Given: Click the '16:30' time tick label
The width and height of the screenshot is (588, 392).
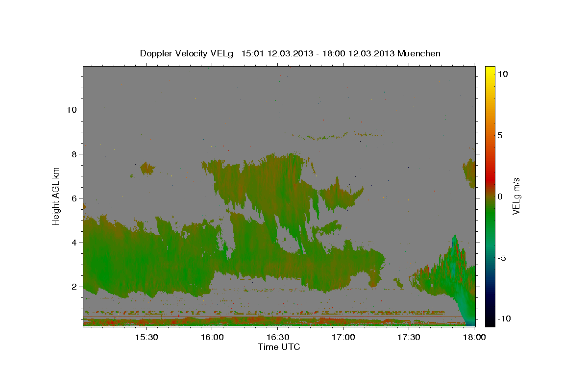Looking at the screenshot, I should (x=278, y=337).
